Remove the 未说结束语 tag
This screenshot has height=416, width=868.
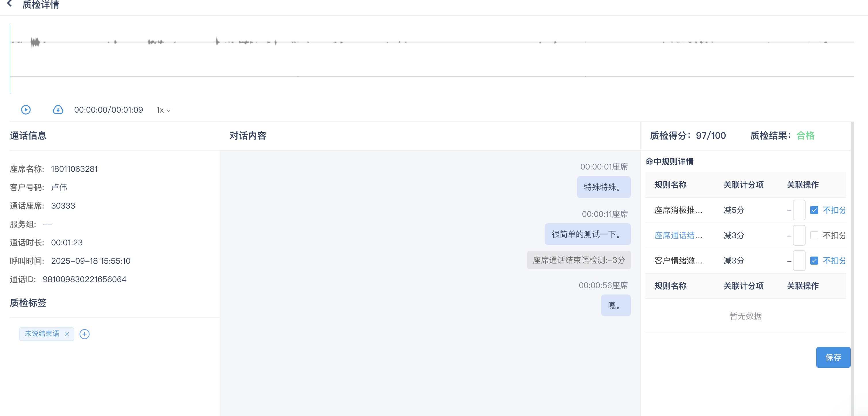pos(67,334)
